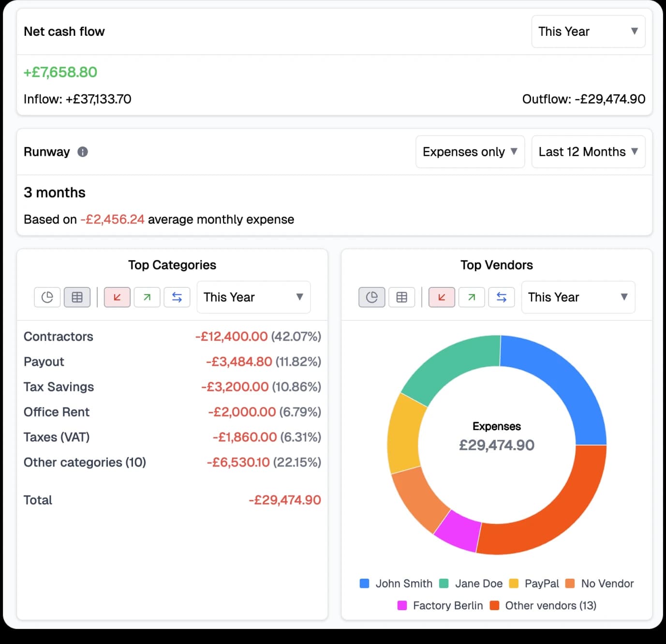Viewport: 666px width, 644px height.
Task: Click the transfers icon in Top Categories
Action: pos(177,297)
